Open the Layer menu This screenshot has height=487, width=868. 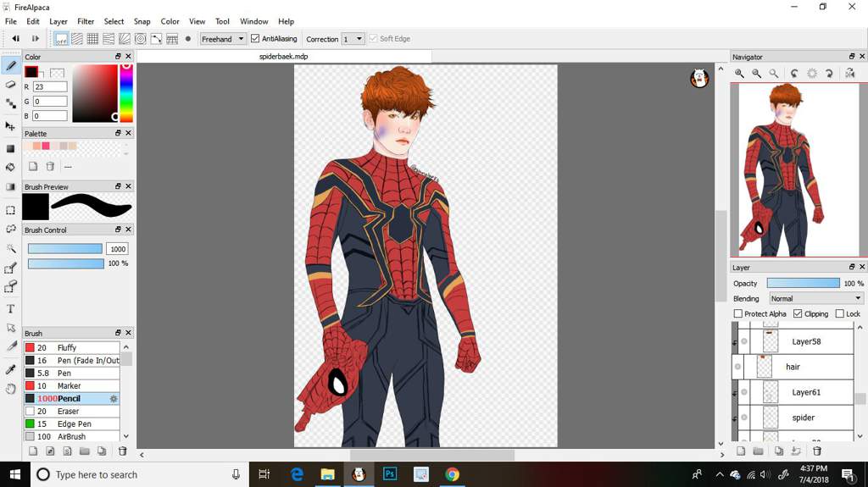pyautogui.click(x=58, y=21)
